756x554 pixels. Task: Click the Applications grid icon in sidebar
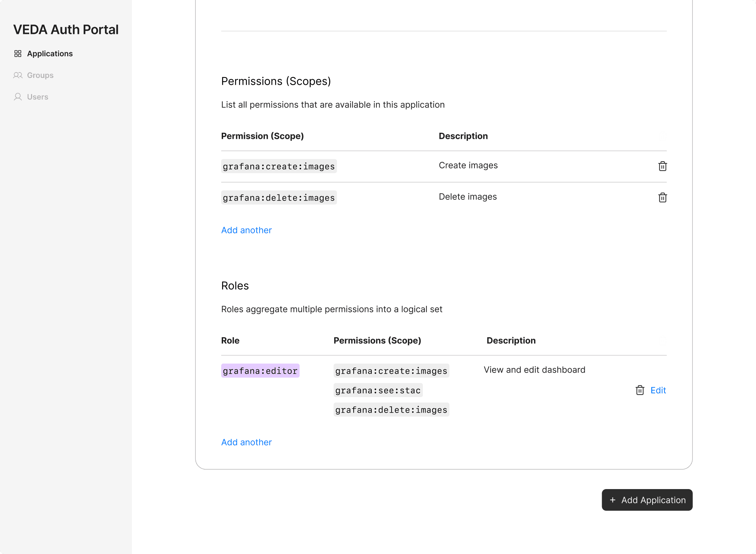(18, 54)
